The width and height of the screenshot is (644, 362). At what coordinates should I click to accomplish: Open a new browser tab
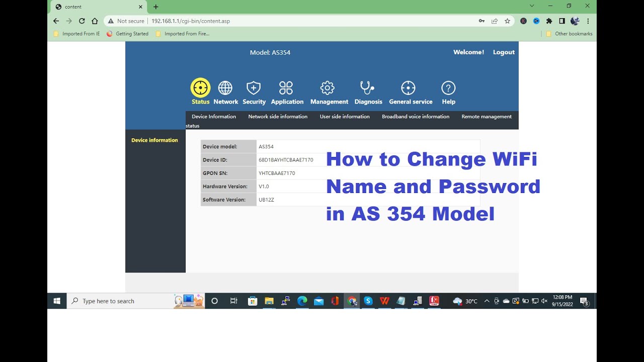pos(156,7)
